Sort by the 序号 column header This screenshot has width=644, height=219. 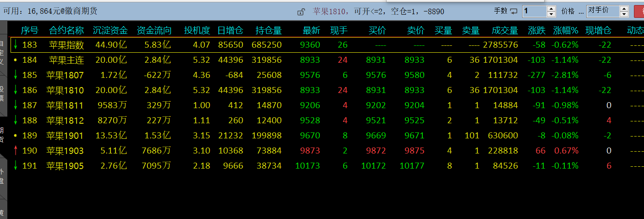coord(29,31)
